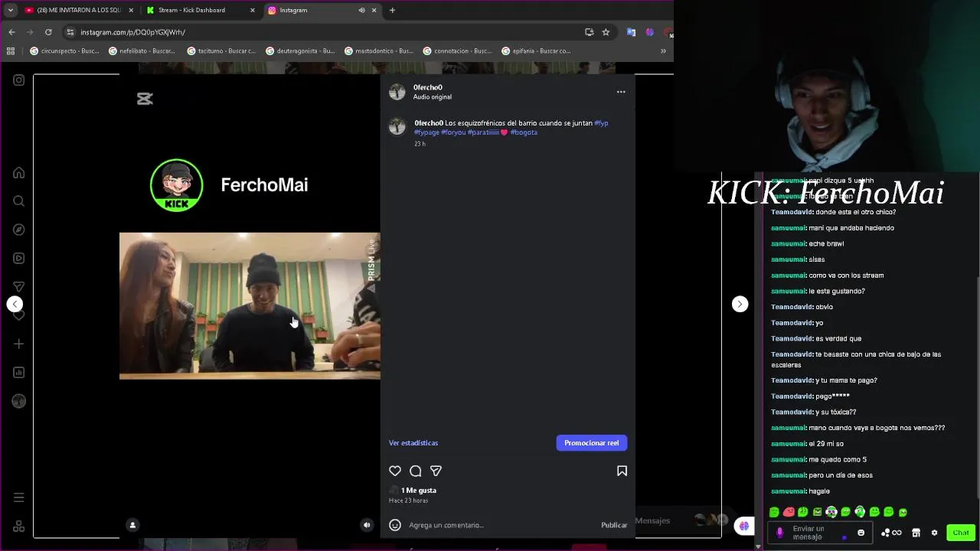Mute the Instagram tab audio
Screen dimensions: 980x551
(x=361, y=10)
